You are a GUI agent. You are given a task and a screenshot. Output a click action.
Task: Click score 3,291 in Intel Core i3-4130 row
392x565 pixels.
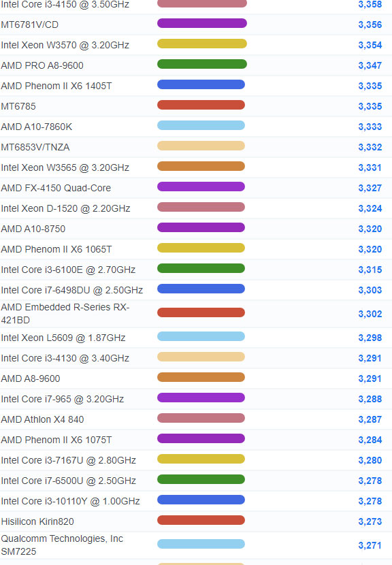370,358
